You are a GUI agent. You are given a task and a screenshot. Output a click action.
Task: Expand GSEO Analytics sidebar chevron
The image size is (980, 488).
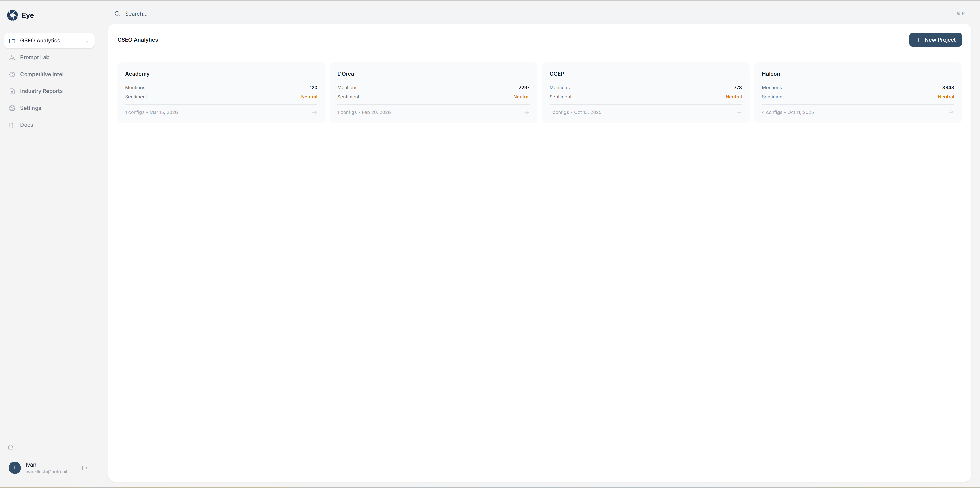(x=87, y=41)
